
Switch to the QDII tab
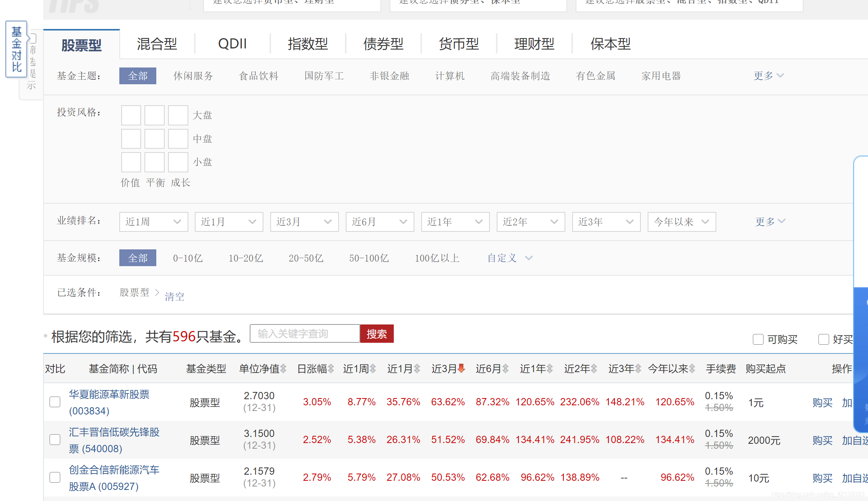(x=233, y=44)
